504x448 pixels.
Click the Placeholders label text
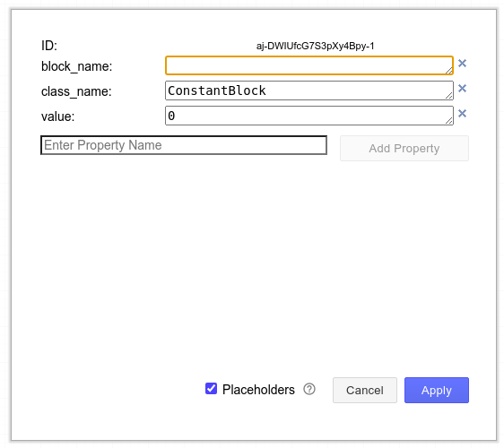point(258,390)
